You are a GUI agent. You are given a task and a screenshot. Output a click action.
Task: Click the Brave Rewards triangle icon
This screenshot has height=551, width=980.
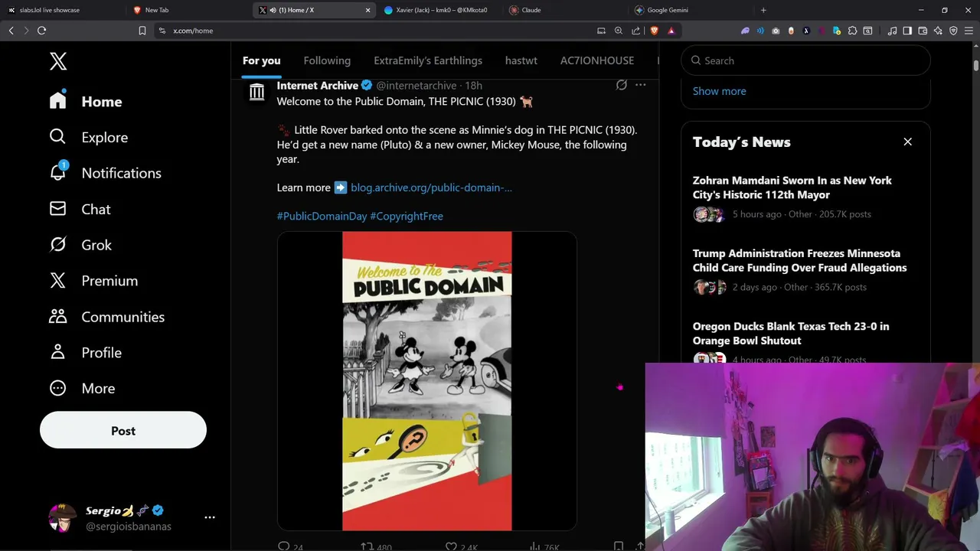pyautogui.click(x=671, y=31)
